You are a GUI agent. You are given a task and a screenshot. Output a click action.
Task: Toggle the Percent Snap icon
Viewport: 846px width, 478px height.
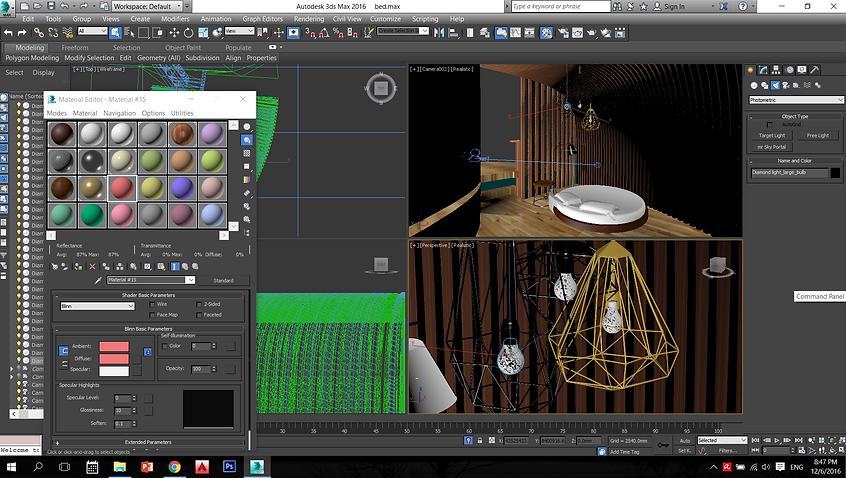338,33
